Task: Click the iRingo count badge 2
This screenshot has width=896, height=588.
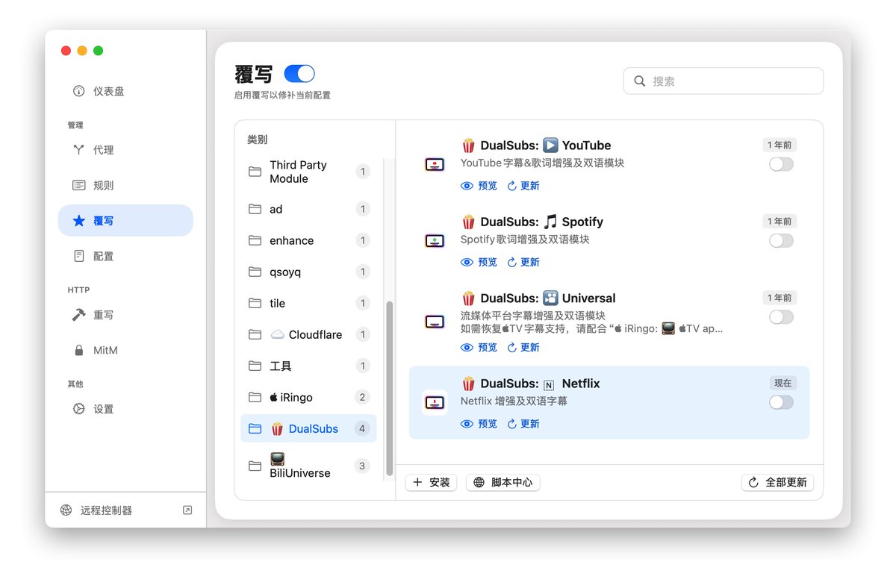Action: pyautogui.click(x=363, y=397)
